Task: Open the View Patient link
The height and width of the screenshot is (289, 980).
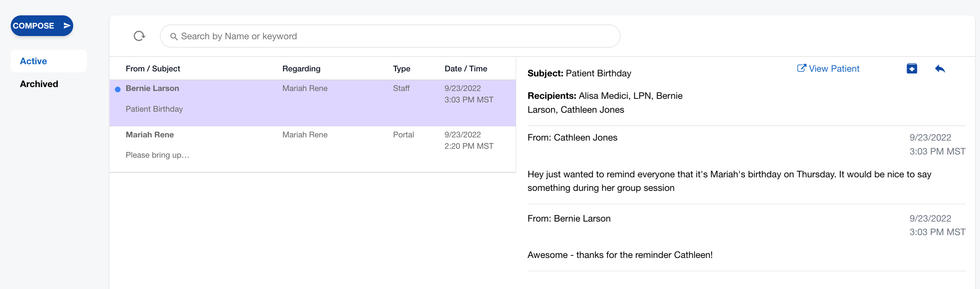Action: pyautogui.click(x=834, y=69)
